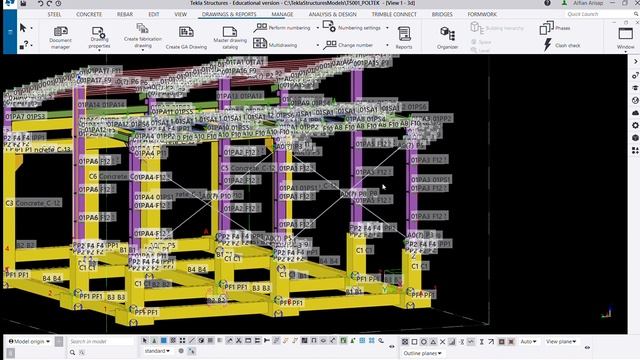Screen dimensions: 640x360
Task: Toggle Select points four-dot switch
Action: click(x=182, y=340)
